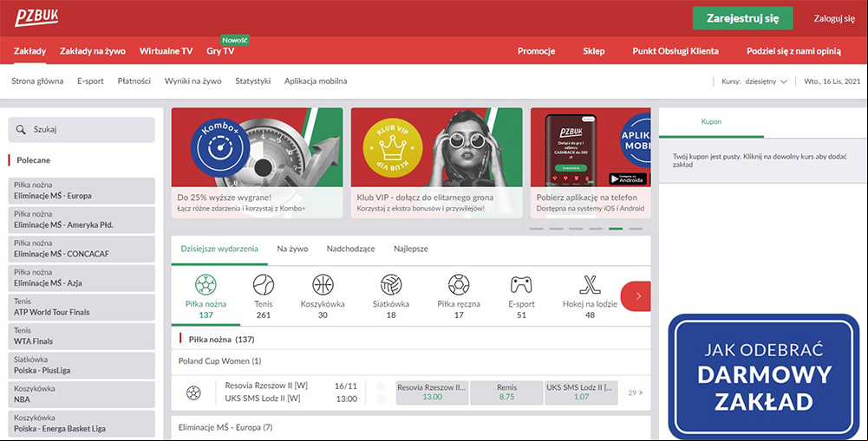Click the search magnifier icon
Viewport: 868px width, 441px height.
21,129
